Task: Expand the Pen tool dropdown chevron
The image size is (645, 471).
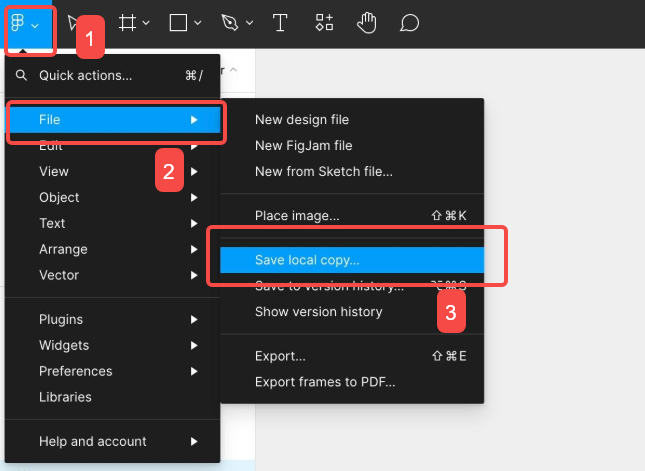Action: (x=250, y=23)
